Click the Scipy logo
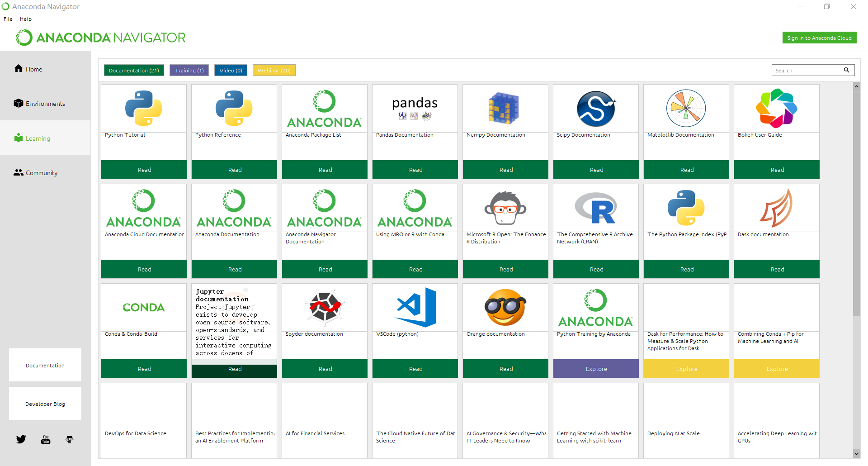 pos(596,109)
